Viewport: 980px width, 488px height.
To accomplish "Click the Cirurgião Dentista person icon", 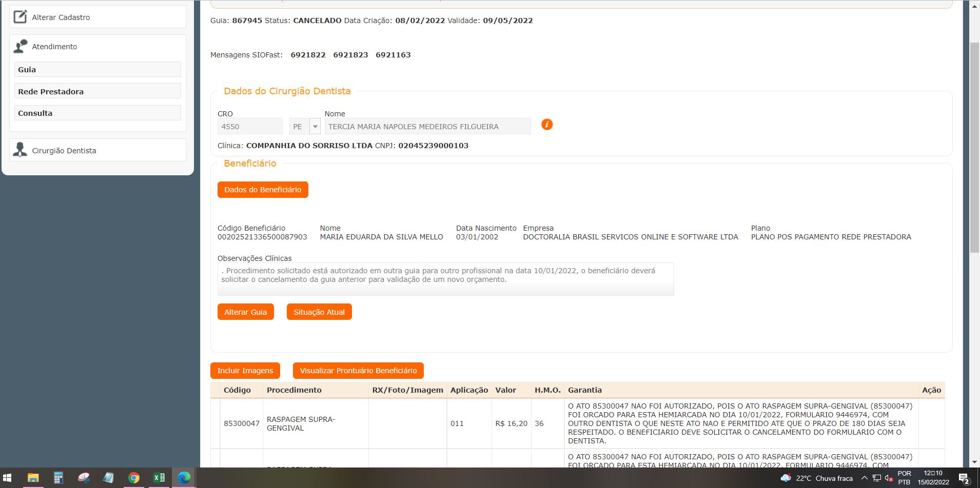I will 20,150.
